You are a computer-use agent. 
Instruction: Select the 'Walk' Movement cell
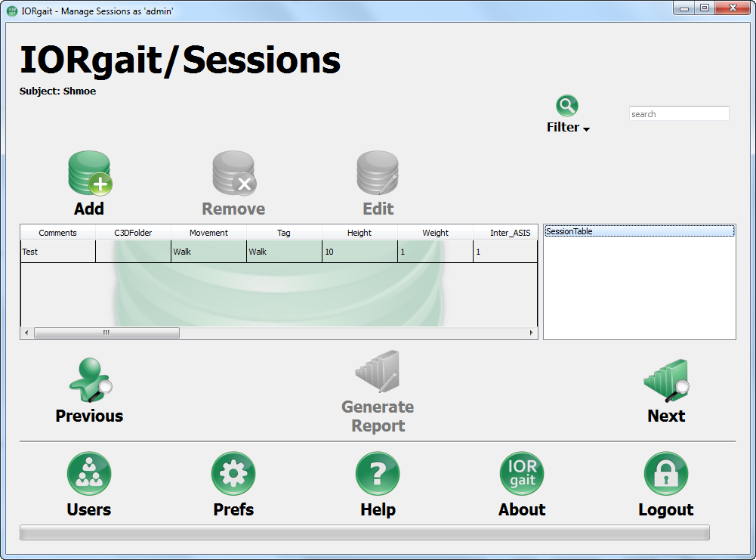coord(208,252)
